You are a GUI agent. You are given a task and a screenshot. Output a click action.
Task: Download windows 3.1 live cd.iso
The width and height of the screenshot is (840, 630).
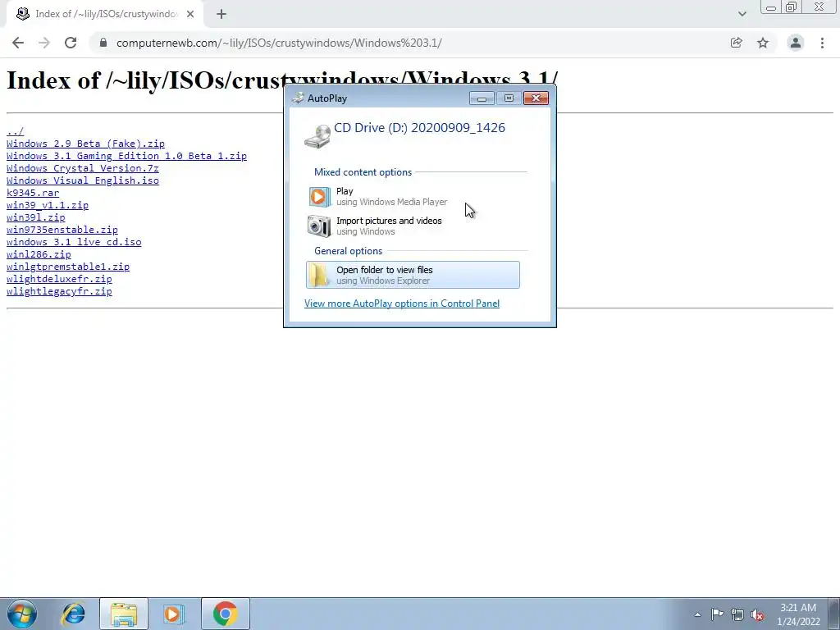[74, 242]
